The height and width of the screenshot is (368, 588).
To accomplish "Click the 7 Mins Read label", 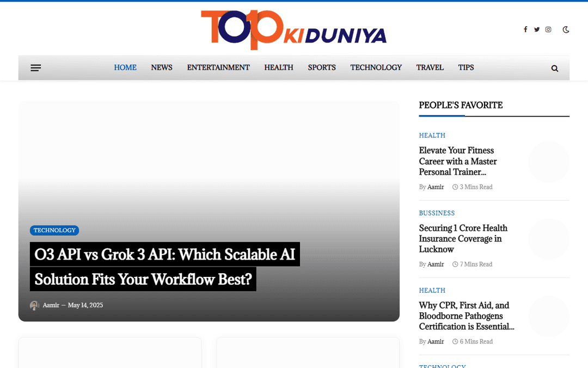I will [x=473, y=264].
